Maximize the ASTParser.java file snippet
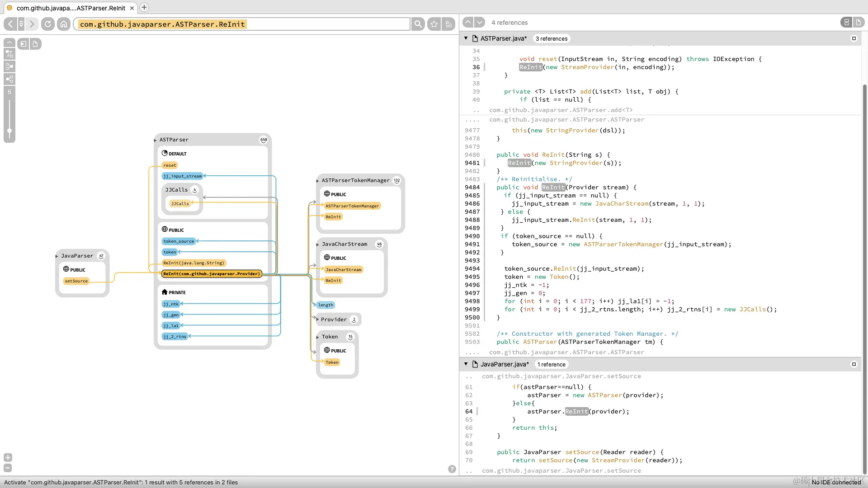The width and height of the screenshot is (868, 488). 854,38
